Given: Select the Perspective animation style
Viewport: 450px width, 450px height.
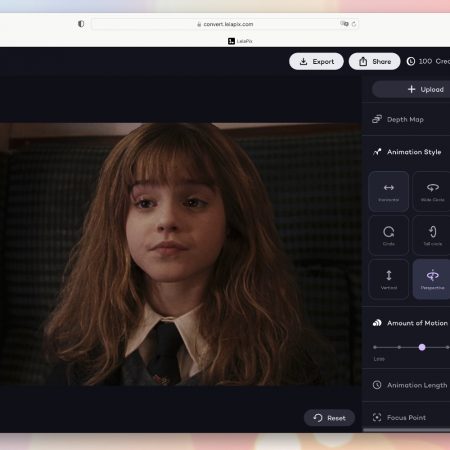Looking at the screenshot, I should [x=432, y=279].
